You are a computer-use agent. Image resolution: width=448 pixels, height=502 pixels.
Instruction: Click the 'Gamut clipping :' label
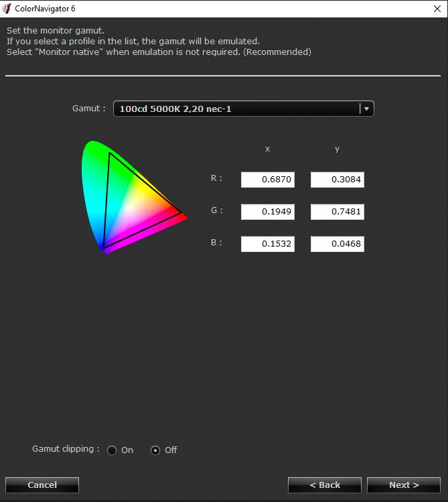(66, 449)
